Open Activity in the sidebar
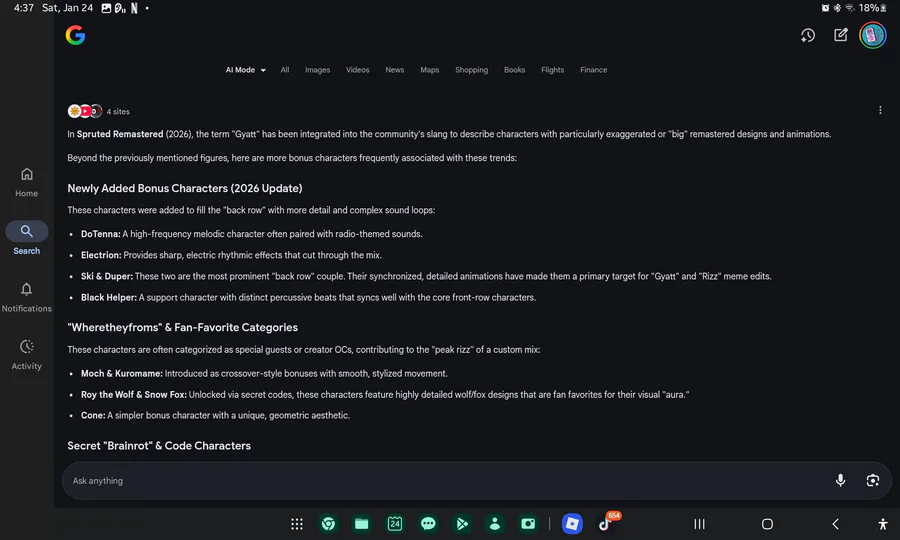 (27, 355)
